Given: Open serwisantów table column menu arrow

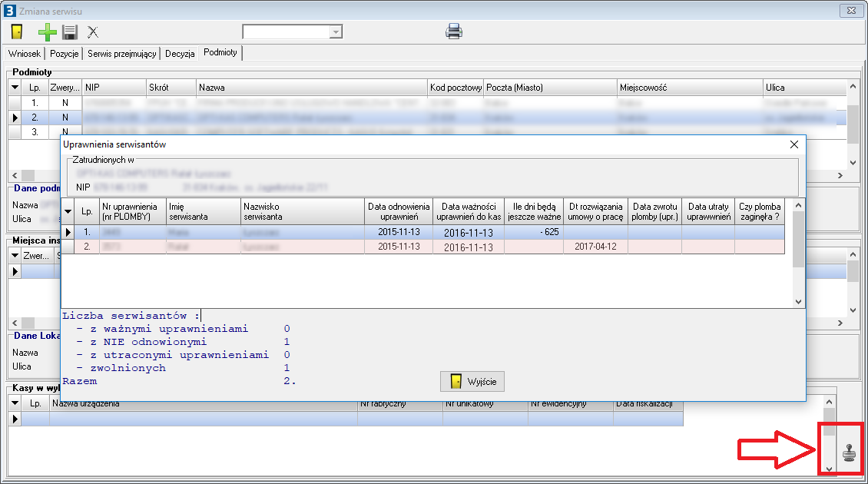Looking at the screenshot, I should (68, 211).
